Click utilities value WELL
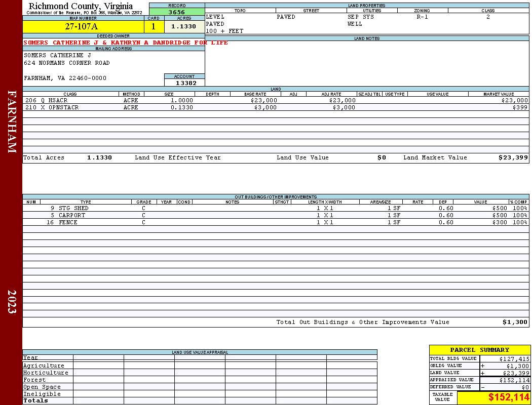 pyautogui.click(x=355, y=24)
